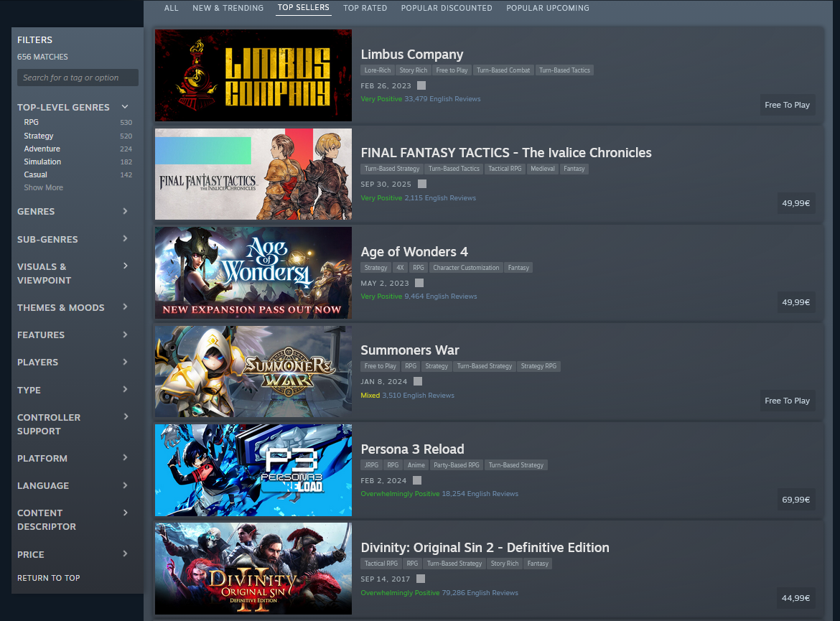Expand the Visuals & Viewpoint filter
The image size is (840, 621).
[x=125, y=266]
